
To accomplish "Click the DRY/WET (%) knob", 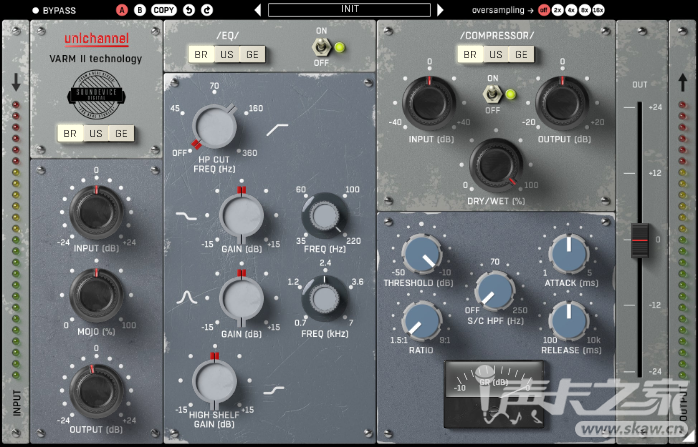I will pyautogui.click(x=496, y=165).
